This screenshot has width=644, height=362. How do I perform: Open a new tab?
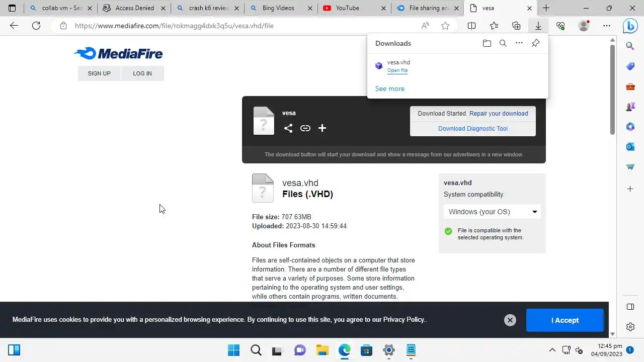pyautogui.click(x=546, y=8)
